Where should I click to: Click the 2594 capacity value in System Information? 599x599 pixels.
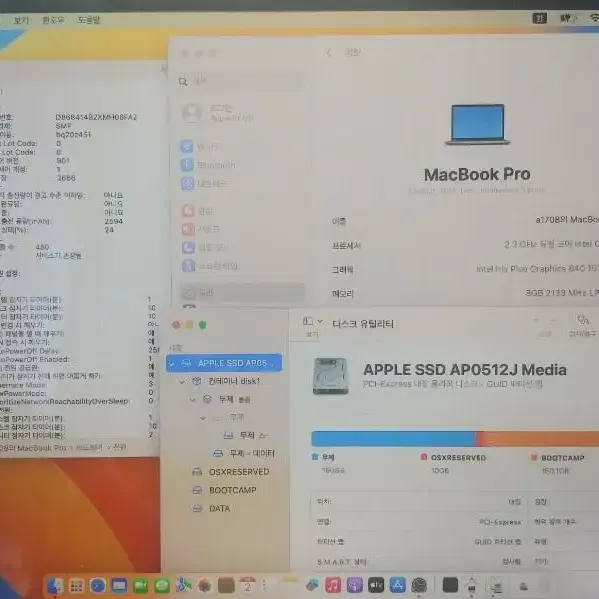click(x=113, y=221)
